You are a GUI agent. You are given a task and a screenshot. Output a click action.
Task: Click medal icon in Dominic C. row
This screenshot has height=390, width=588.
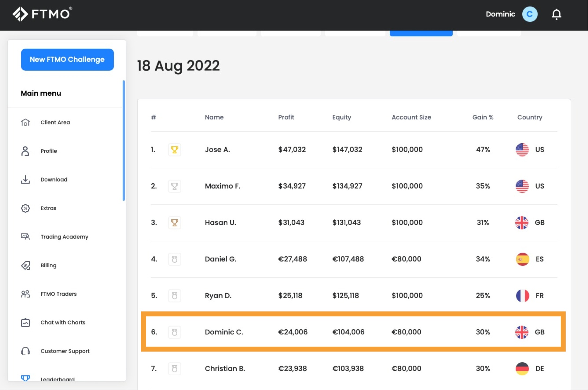click(175, 332)
